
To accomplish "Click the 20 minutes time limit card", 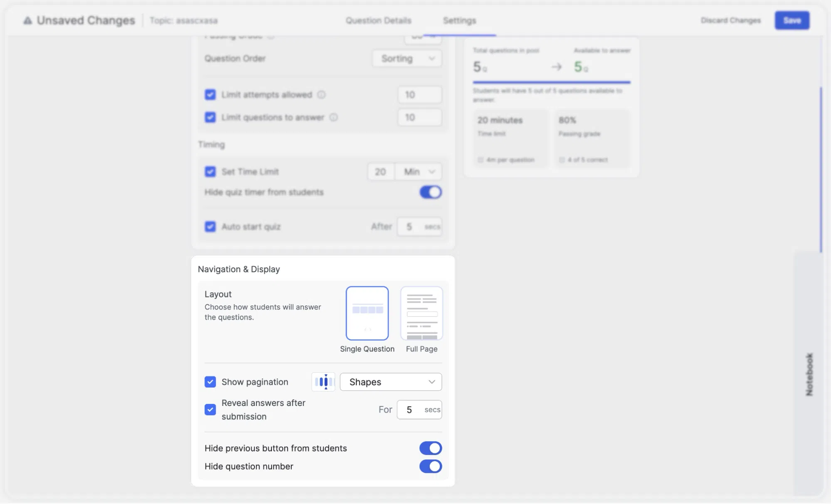I will coord(511,139).
